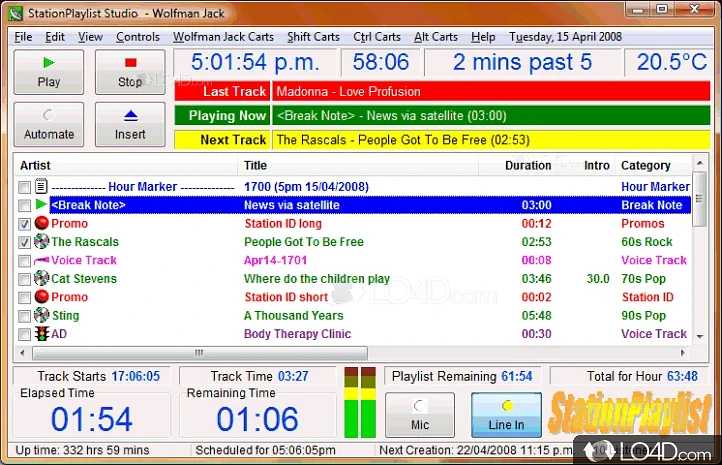The height and width of the screenshot is (465, 722).
Task: Open the Ctrl Carts menu
Action: pos(377,37)
